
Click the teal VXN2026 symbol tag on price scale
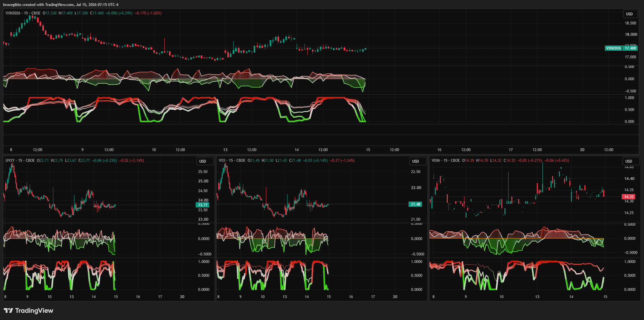614,48
